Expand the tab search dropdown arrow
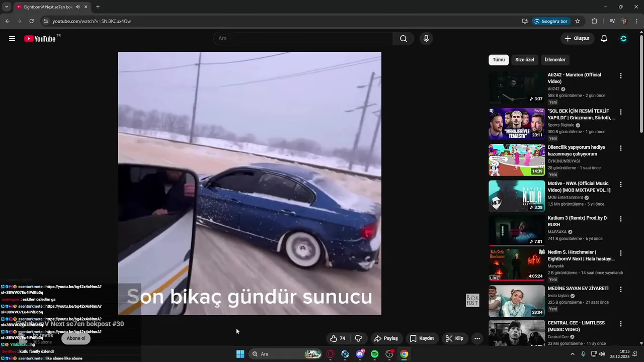The width and height of the screenshot is (644, 362). coord(7,7)
